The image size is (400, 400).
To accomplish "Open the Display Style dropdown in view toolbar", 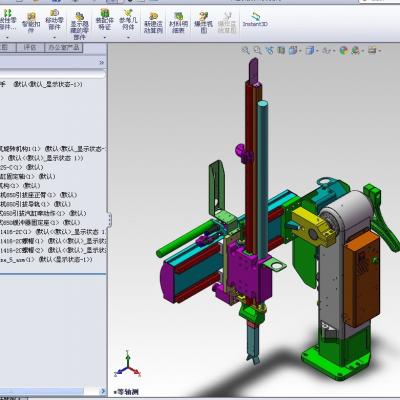I will pos(318,51).
